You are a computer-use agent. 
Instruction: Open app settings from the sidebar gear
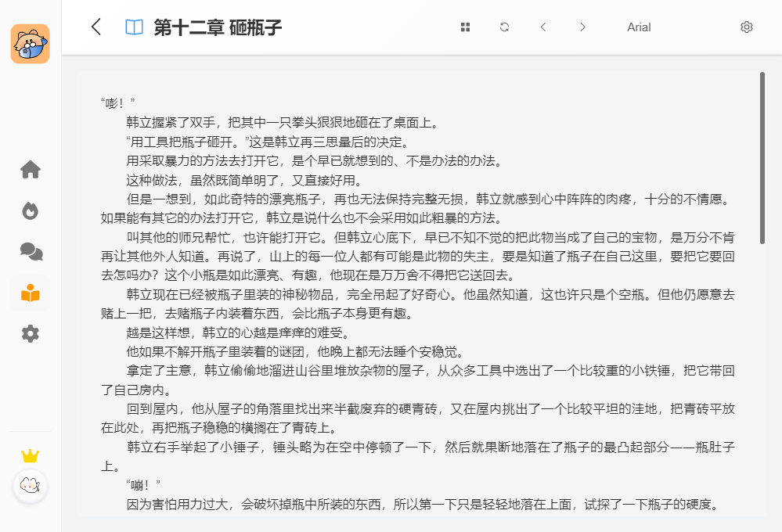click(x=31, y=334)
